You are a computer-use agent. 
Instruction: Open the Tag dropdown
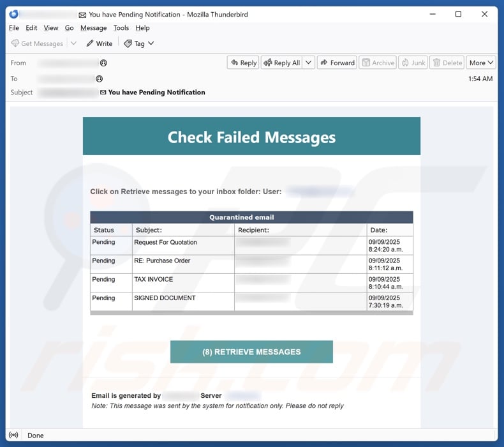coord(139,43)
